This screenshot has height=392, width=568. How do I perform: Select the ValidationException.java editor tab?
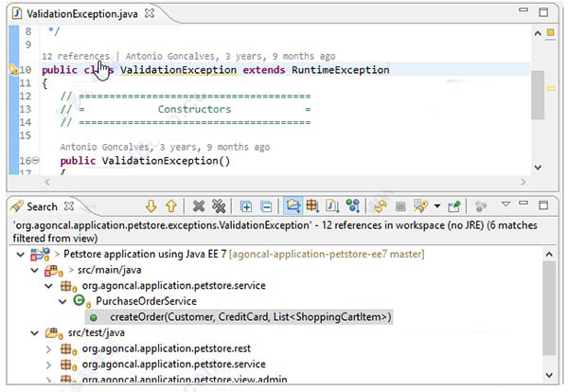click(x=81, y=14)
